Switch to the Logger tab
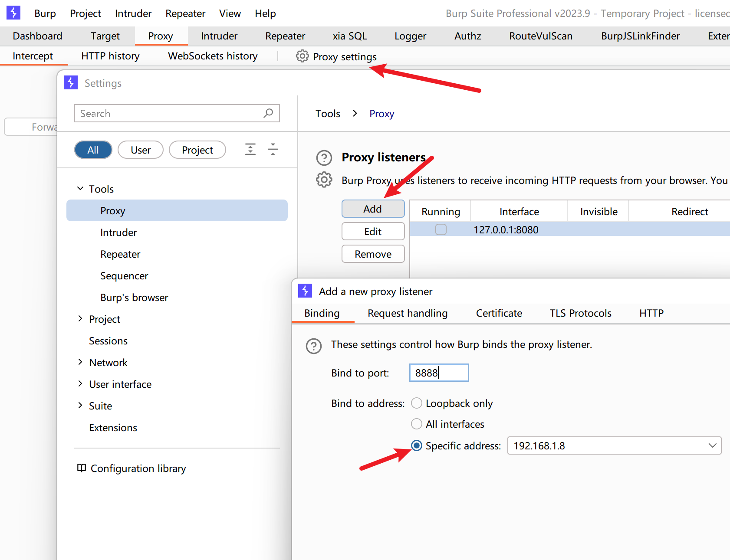Image resolution: width=730 pixels, height=560 pixels. pyautogui.click(x=411, y=36)
